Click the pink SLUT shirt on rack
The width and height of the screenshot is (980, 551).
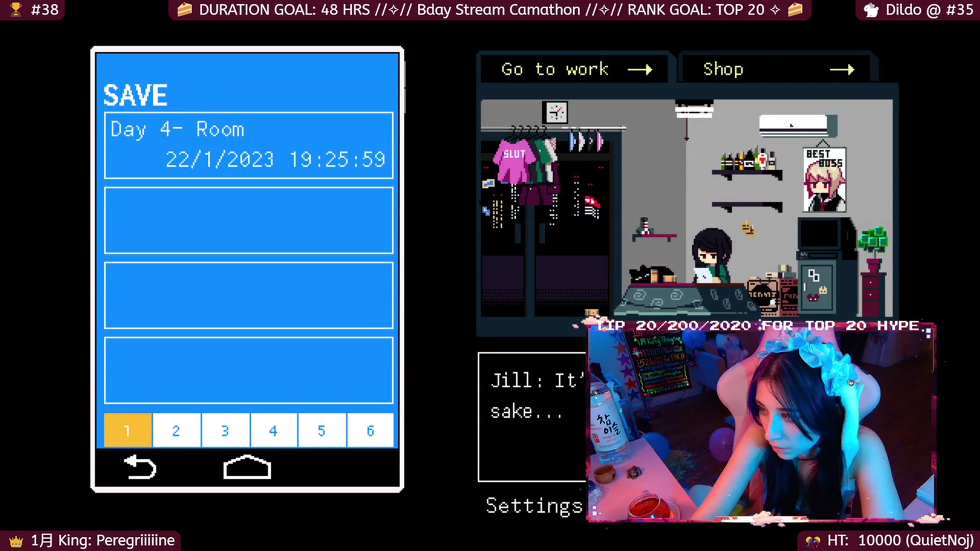tap(513, 161)
